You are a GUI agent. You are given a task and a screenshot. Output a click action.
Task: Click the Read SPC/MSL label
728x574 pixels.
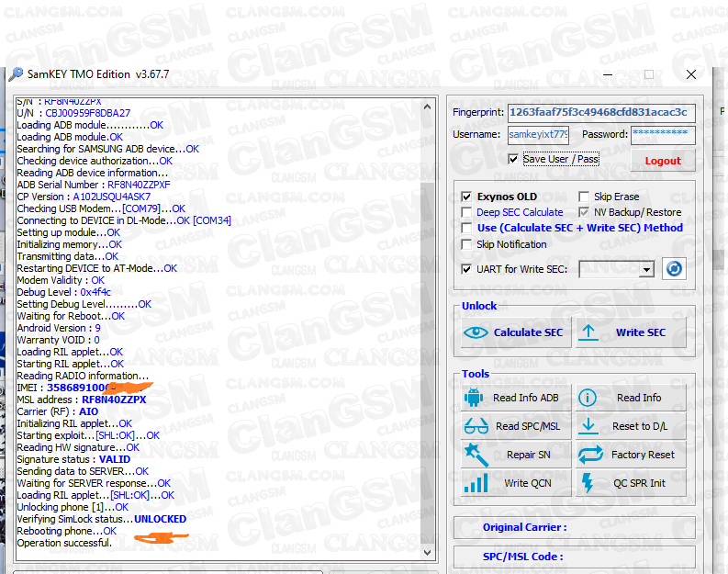[528, 426]
